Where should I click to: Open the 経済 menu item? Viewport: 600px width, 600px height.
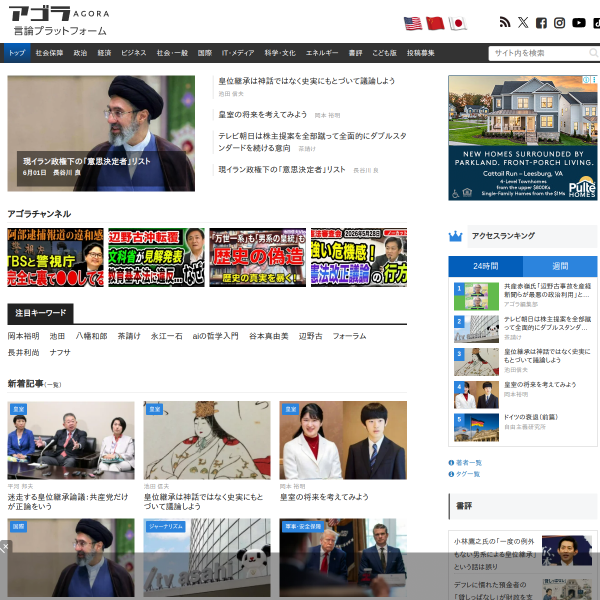(104, 53)
